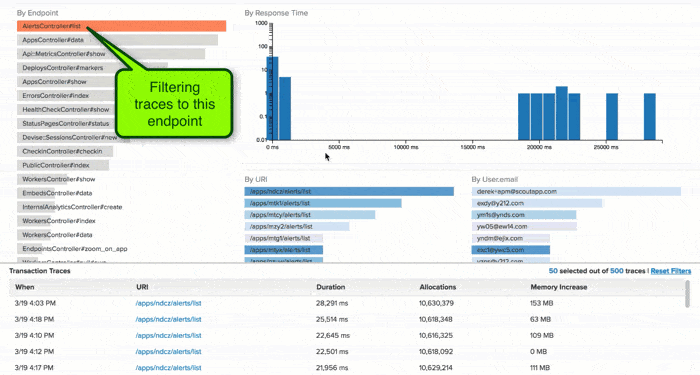The height and width of the screenshot is (375, 700).
Task: Click the Transaction Traces table scrollbar
Action: [688, 294]
